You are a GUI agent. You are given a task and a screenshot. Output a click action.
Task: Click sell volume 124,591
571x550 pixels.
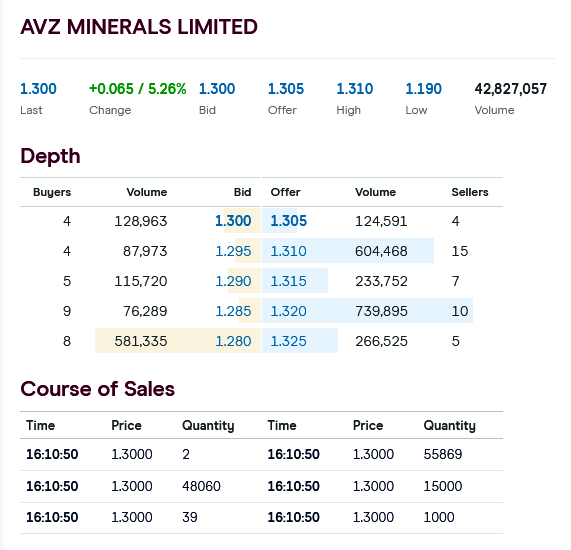click(x=381, y=221)
